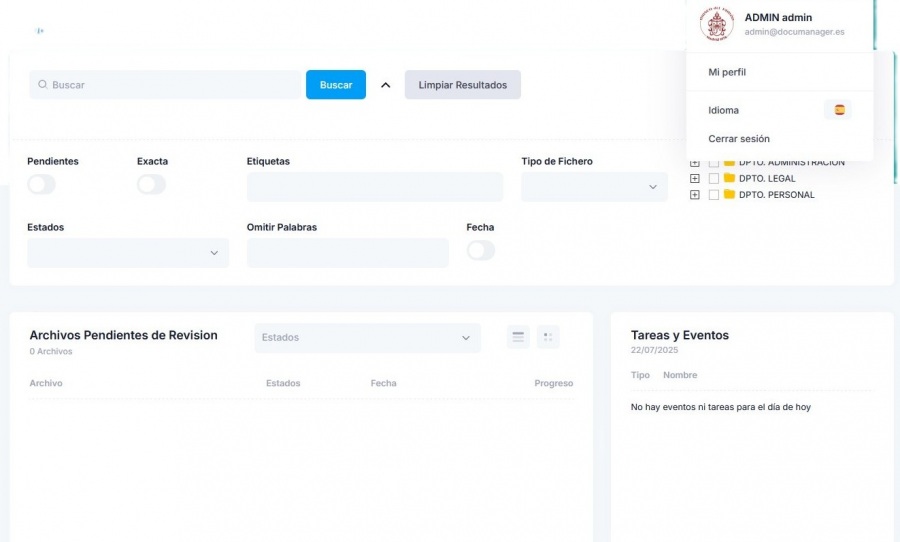The width and height of the screenshot is (900, 542).
Task: Open the Tipo de Fichero dropdown
Action: (x=594, y=187)
